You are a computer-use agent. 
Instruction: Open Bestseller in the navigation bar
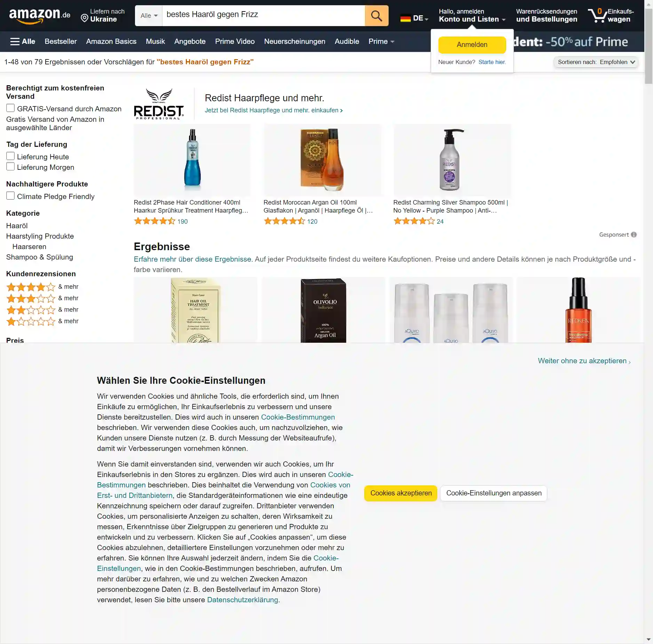[61, 41]
